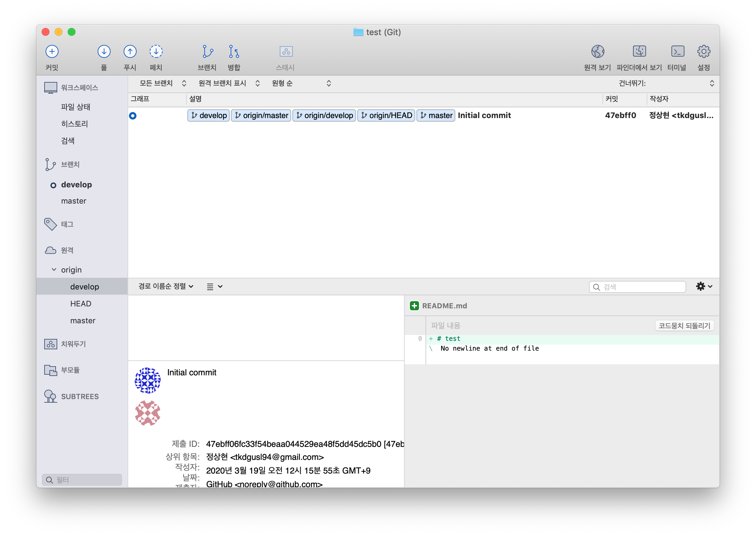Click the Pull (풀) toolbar icon
Image resolution: width=756 pixels, height=536 pixels.
(104, 51)
